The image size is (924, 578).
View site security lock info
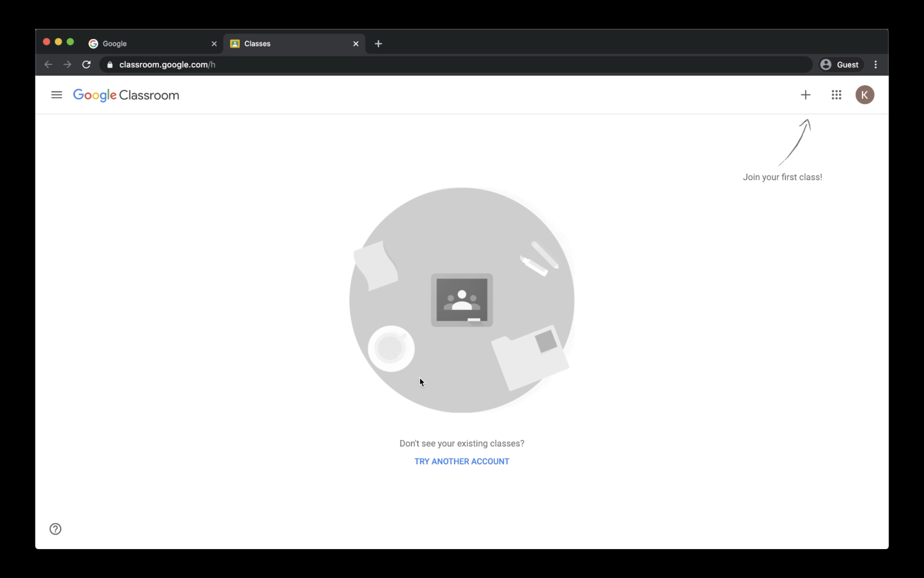(x=110, y=65)
